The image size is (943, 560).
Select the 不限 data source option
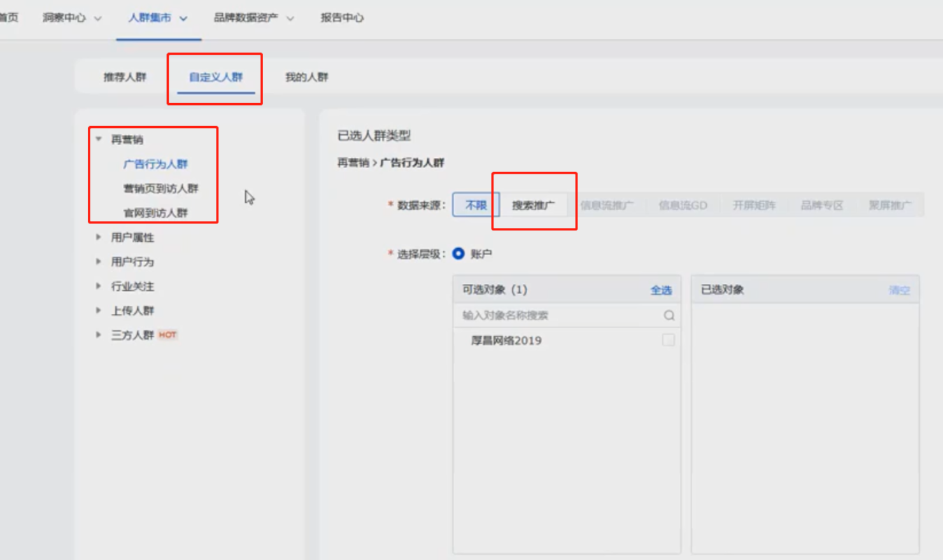476,206
